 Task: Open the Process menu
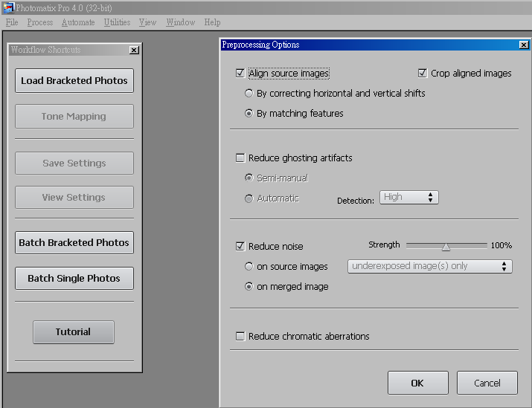click(x=40, y=22)
